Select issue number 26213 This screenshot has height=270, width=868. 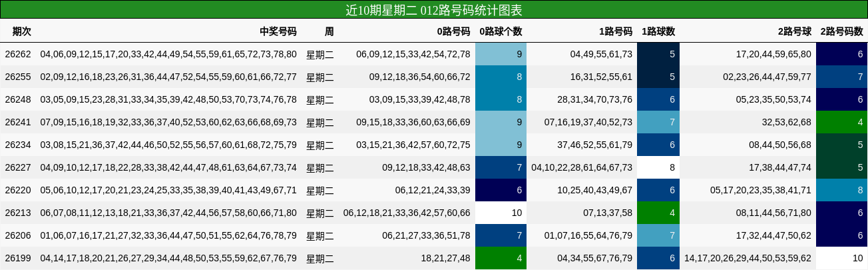[18, 213]
